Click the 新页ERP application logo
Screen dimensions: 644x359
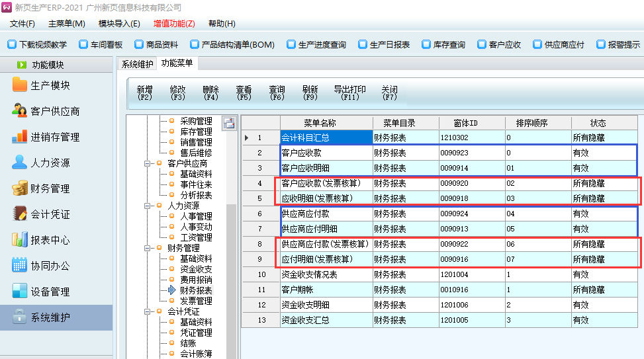pos(7,7)
